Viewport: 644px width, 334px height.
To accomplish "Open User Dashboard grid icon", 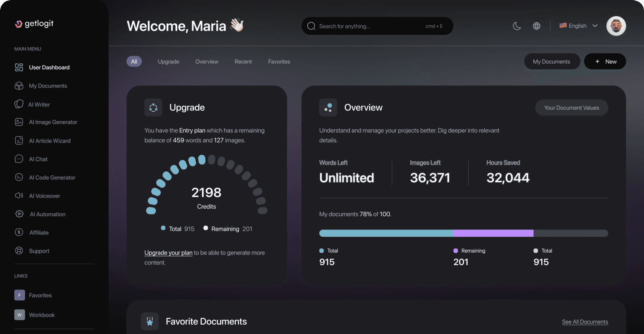I will tap(19, 67).
